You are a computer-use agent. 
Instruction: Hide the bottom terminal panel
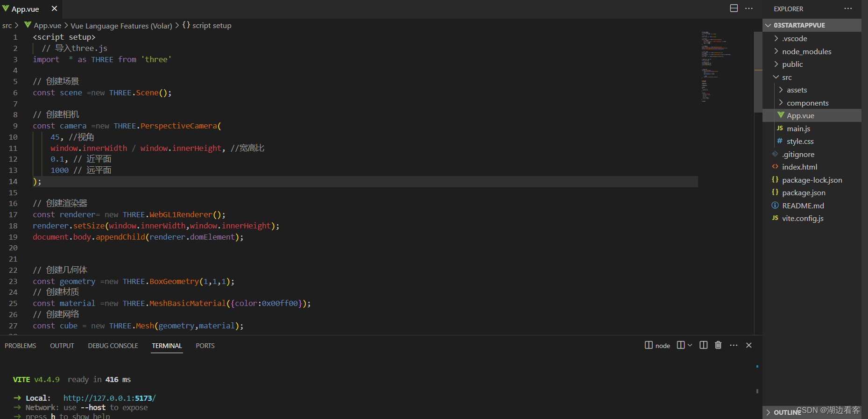(x=749, y=345)
